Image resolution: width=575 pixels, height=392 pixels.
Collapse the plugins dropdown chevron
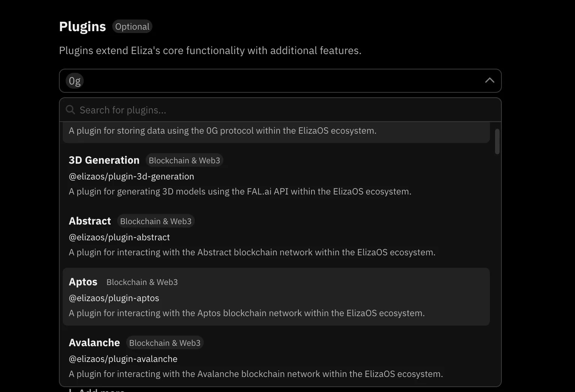(489, 80)
